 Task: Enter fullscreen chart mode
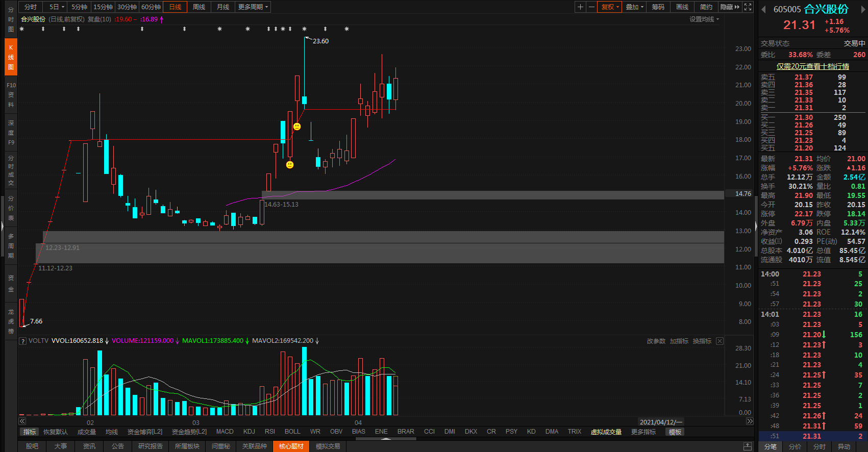[748, 7]
